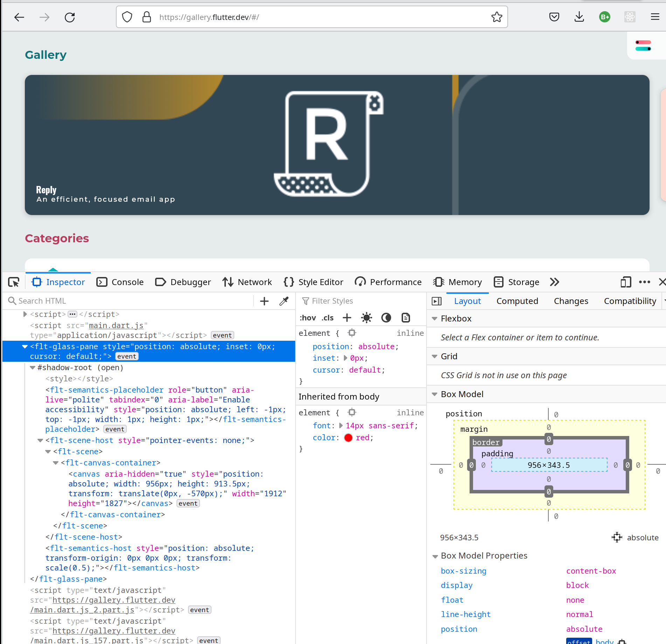Click event badge on canvas element
This screenshot has width=666, height=644.
(x=188, y=503)
